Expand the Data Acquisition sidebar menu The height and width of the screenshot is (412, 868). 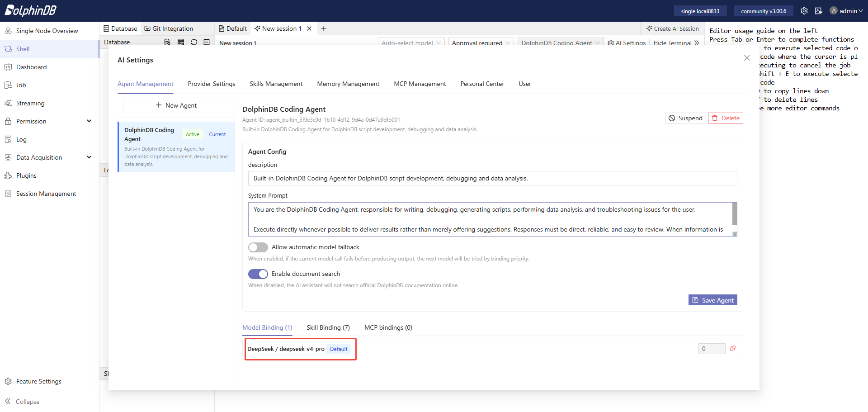pyautogui.click(x=89, y=157)
